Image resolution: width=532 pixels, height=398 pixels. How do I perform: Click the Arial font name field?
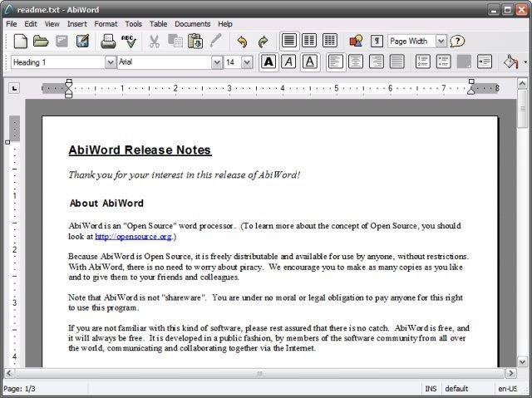[x=165, y=62]
